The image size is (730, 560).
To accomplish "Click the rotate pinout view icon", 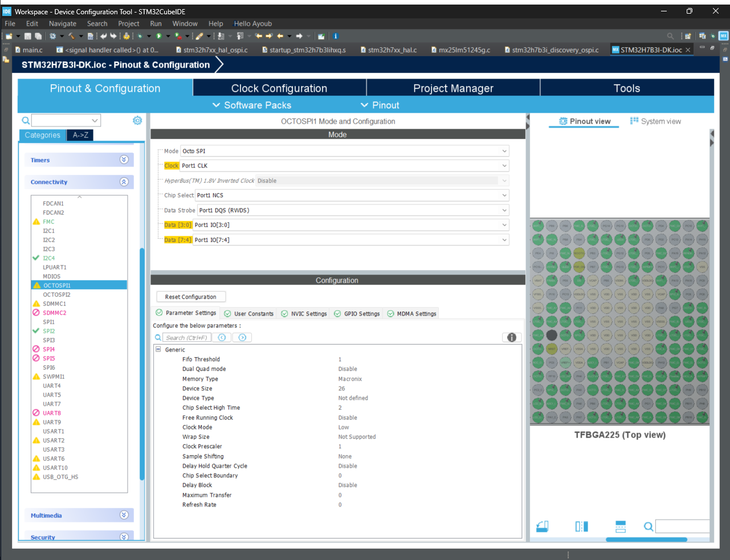I will coord(543,526).
